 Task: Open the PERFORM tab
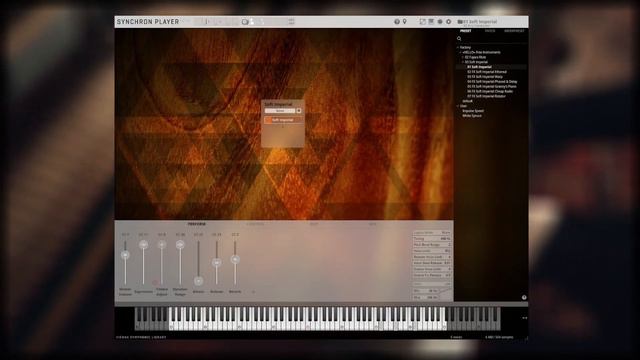[196, 224]
